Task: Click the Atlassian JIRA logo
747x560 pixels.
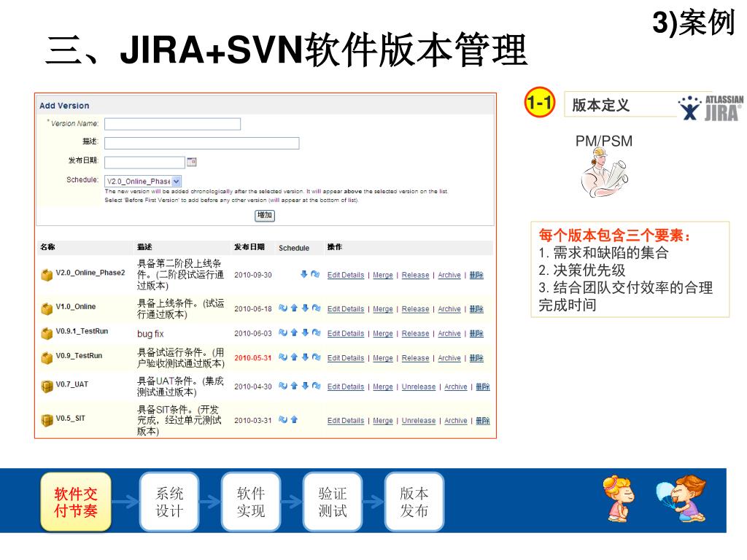Action: tap(711, 108)
